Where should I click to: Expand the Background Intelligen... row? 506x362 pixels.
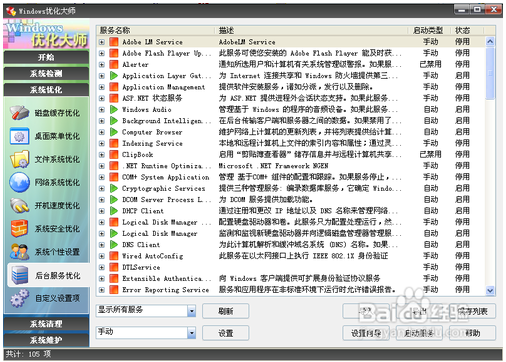click(x=102, y=121)
